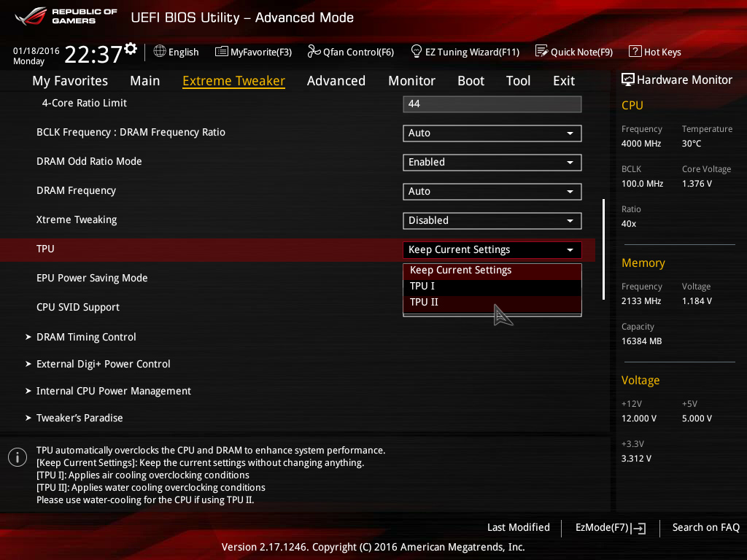Open Quick Note(F9) text button

pos(581,52)
